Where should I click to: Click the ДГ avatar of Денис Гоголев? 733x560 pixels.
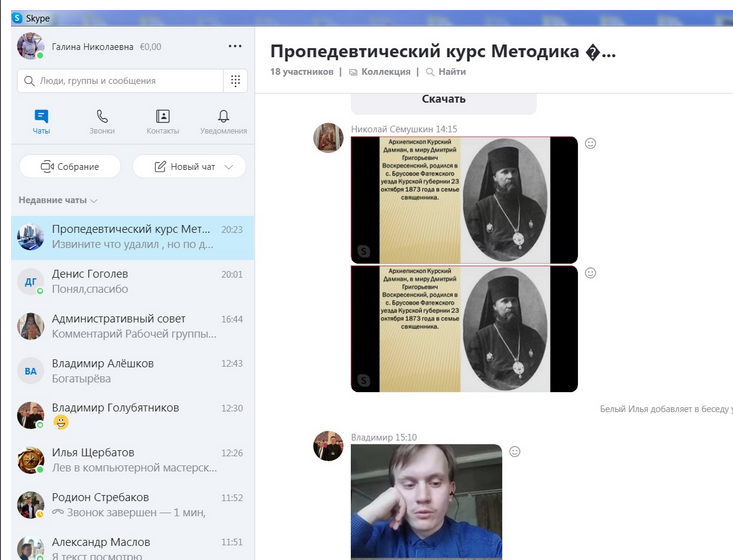30,281
